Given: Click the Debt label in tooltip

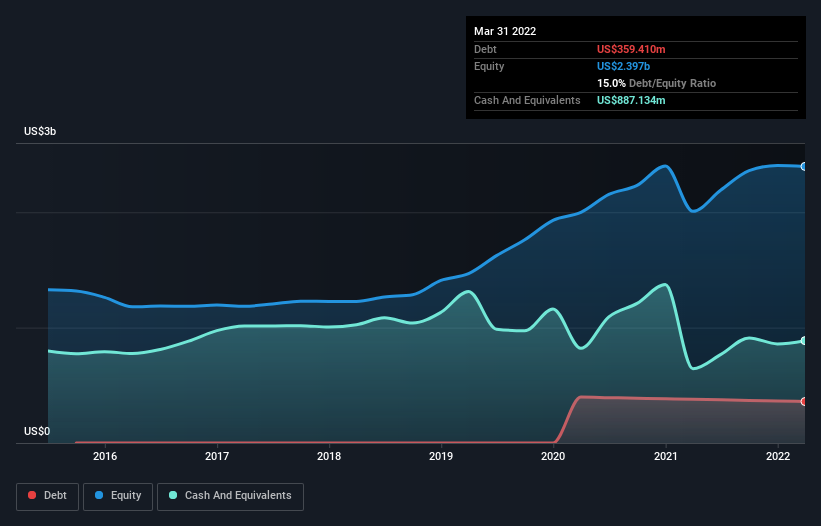Looking at the screenshot, I should tap(485, 49).
